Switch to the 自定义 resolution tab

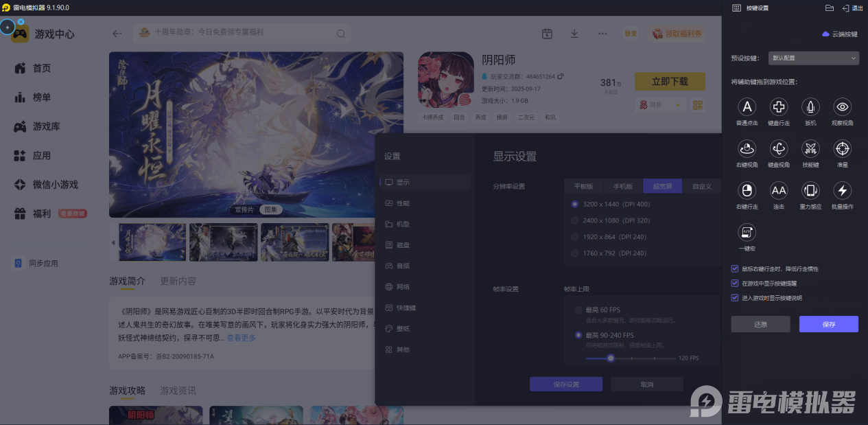tap(702, 186)
